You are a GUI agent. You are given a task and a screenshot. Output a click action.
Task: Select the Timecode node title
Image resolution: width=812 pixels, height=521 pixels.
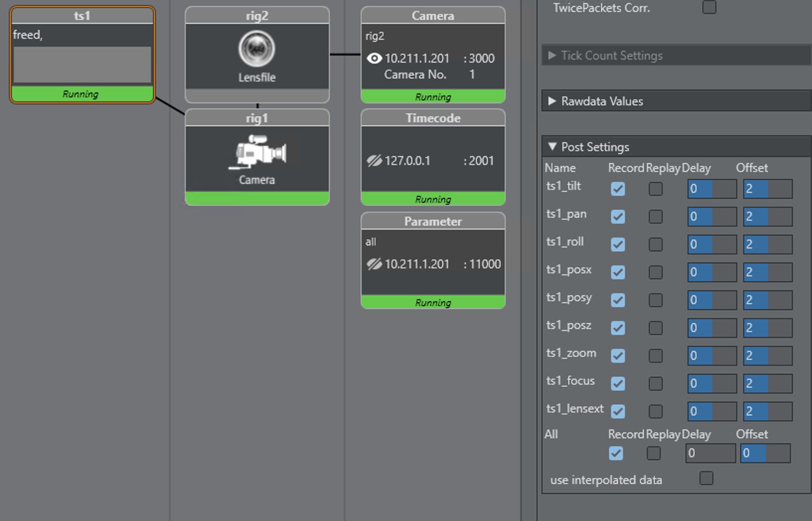click(433, 118)
